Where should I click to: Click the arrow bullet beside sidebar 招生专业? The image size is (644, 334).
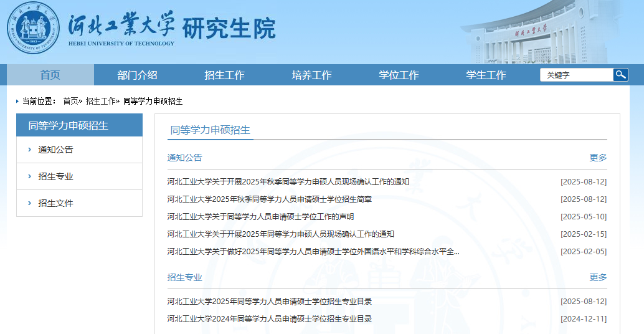29,176
